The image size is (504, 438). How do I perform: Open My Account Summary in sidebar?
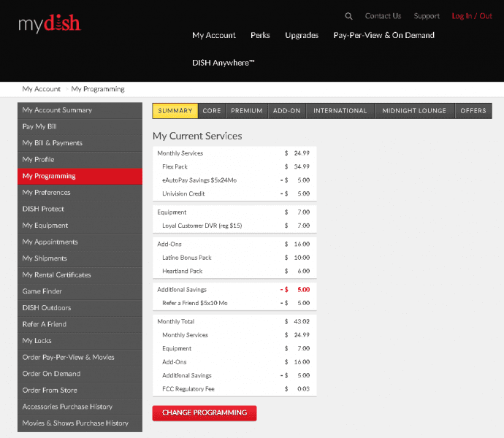80,110
